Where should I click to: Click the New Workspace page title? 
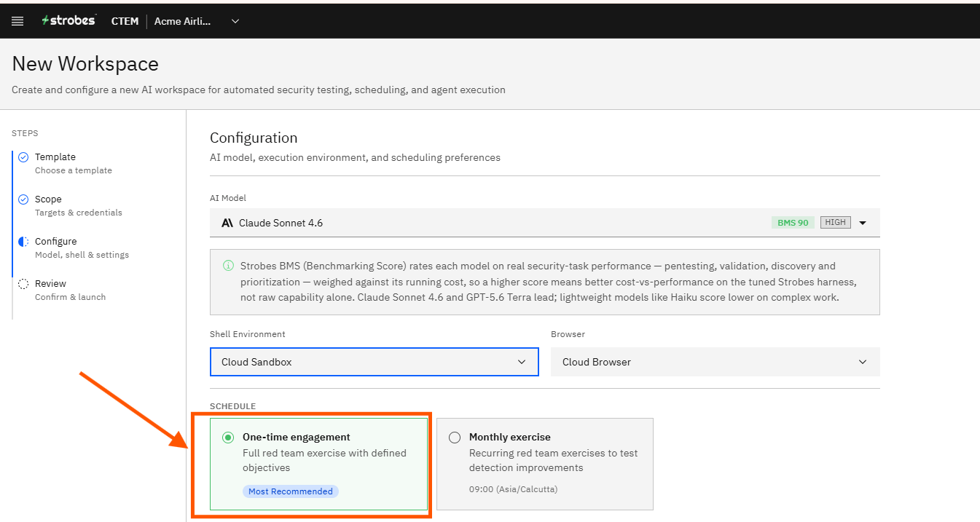pos(85,64)
